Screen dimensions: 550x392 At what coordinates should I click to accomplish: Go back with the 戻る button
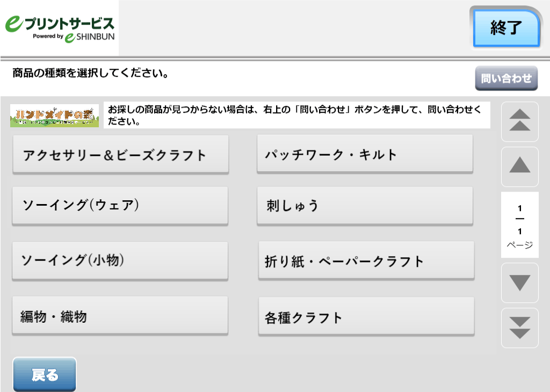coord(44,374)
